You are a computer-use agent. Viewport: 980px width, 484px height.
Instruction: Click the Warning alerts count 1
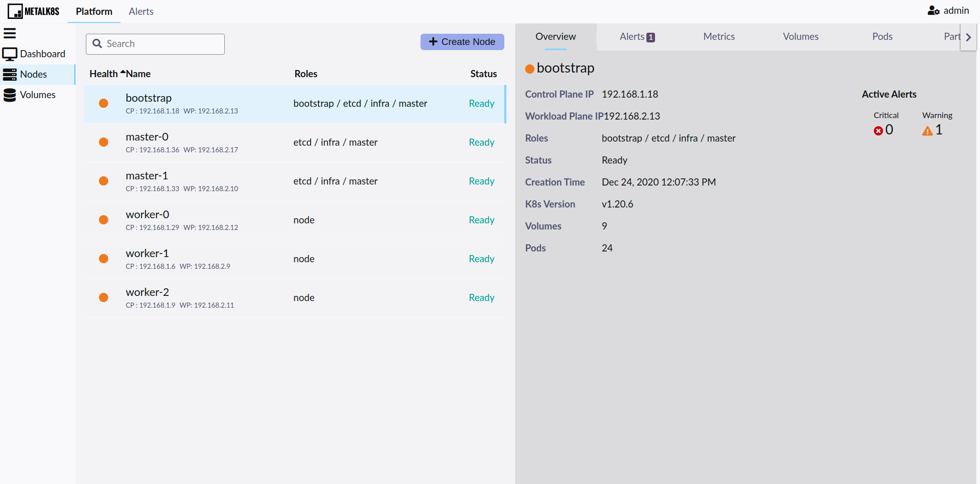click(x=939, y=130)
